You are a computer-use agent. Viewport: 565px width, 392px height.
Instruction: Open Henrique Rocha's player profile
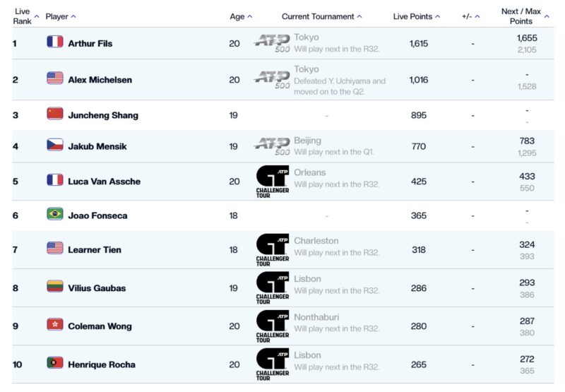click(x=102, y=364)
